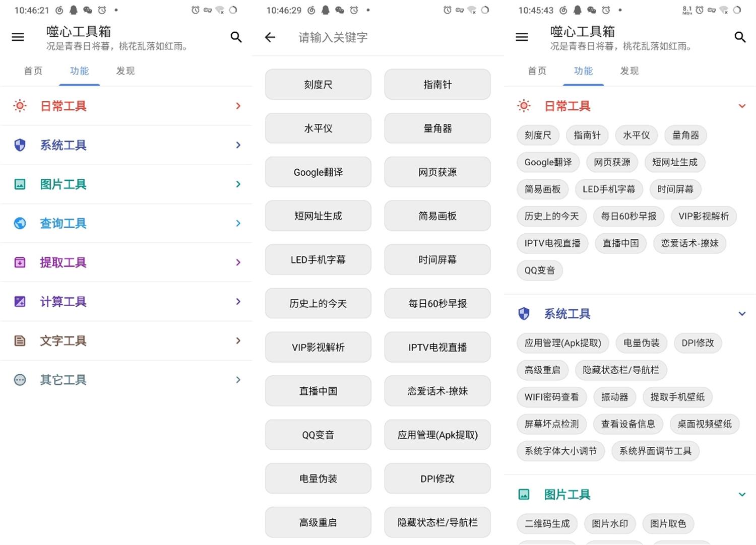Select the document icon beside 文字工具
The width and height of the screenshot is (756, 545).
(20, 340)
